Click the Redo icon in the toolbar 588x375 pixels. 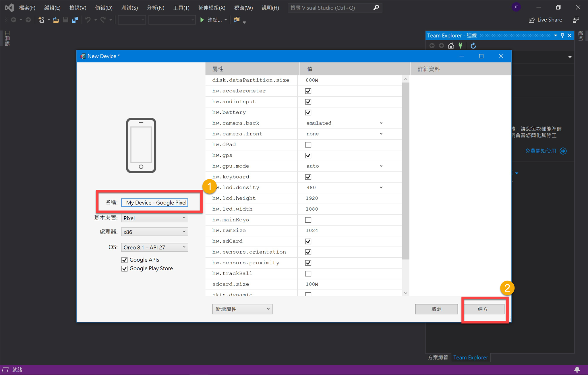pos(103,20)
